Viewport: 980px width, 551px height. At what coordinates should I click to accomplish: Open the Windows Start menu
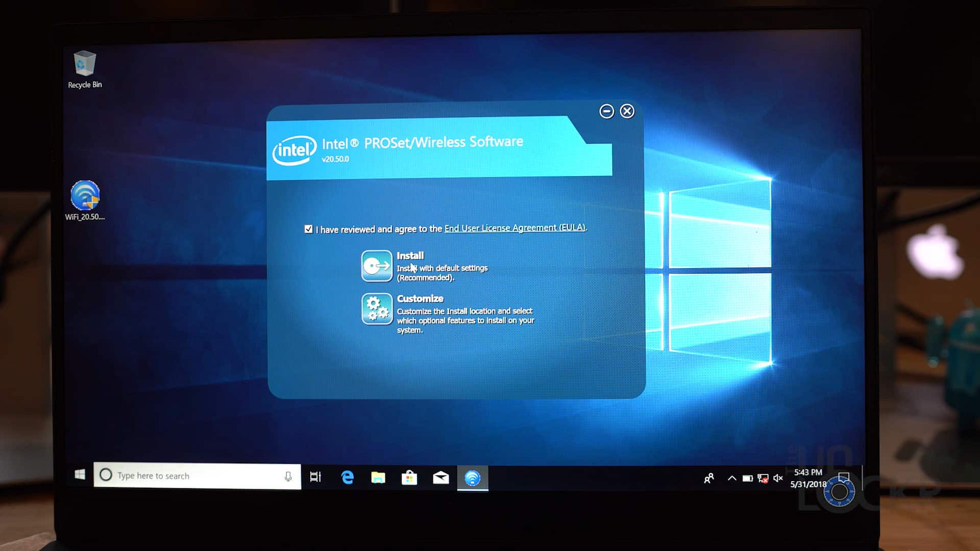click(80, 475)
